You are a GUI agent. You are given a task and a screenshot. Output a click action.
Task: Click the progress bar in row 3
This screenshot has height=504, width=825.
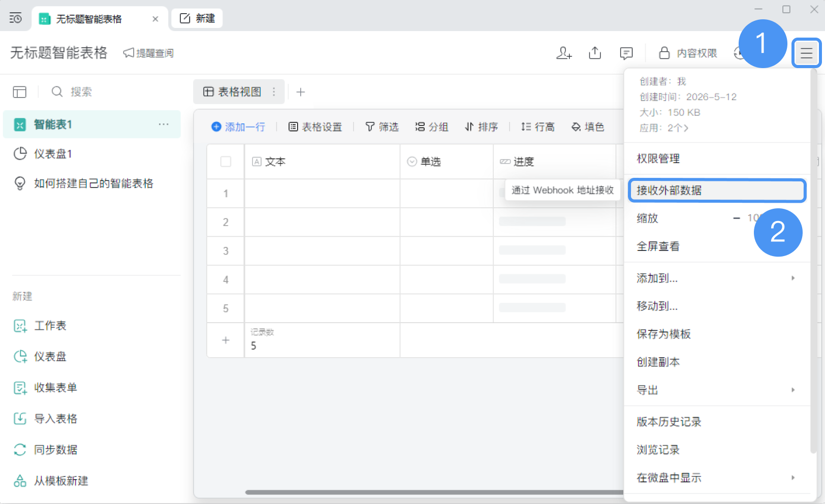pos(532,250)
